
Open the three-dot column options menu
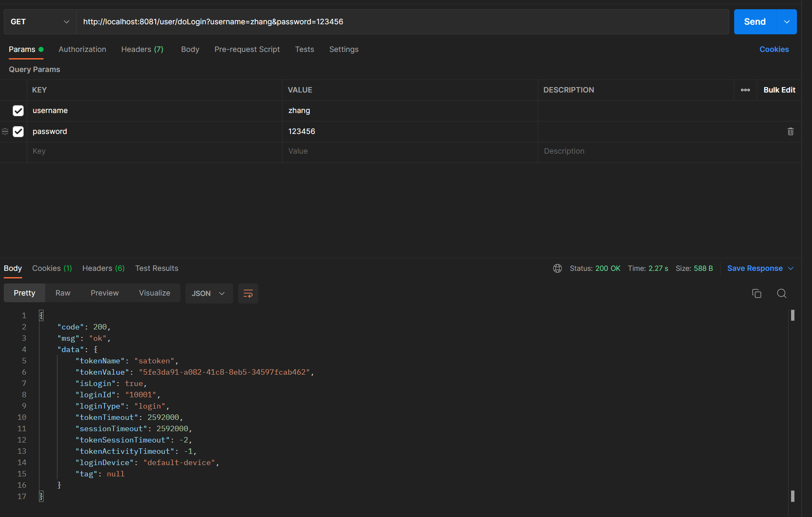click(745, 90)
